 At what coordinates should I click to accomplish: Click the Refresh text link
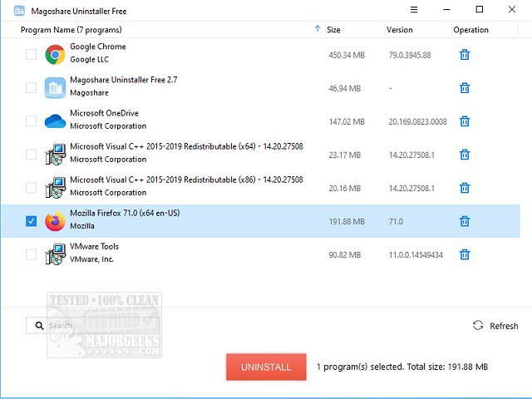pos(504,326)
